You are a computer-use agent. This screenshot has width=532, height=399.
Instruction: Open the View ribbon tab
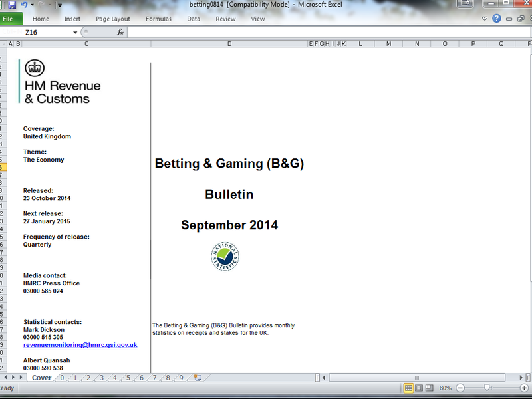coord(258,19)
